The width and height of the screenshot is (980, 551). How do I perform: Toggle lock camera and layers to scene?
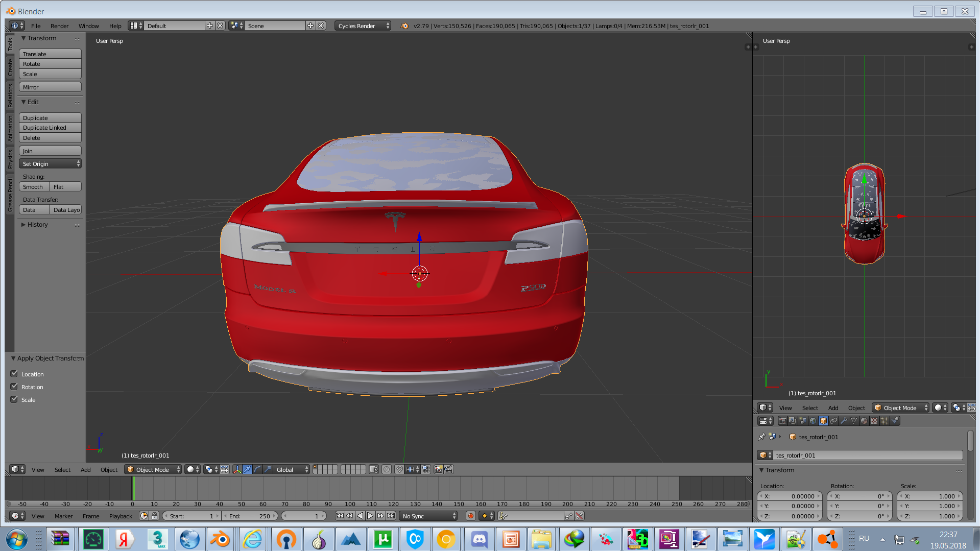(374, 469)
